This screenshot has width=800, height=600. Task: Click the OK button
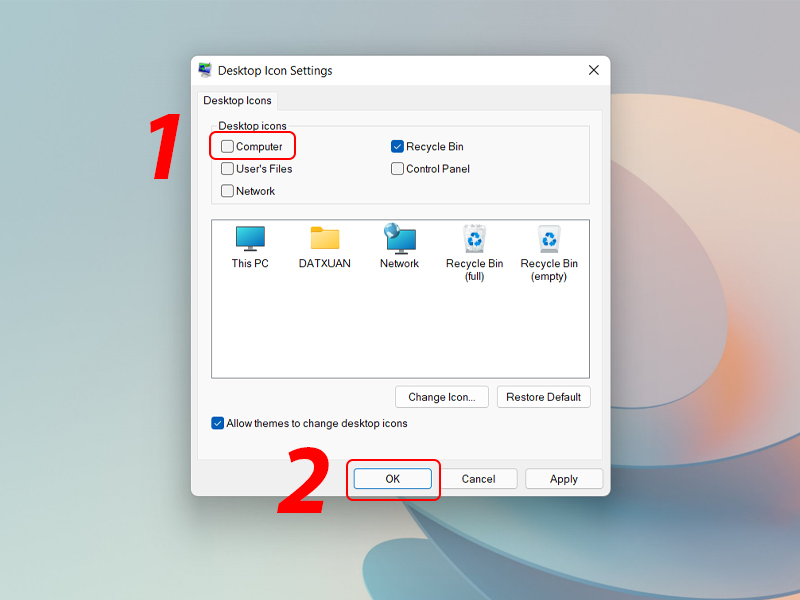393,479
